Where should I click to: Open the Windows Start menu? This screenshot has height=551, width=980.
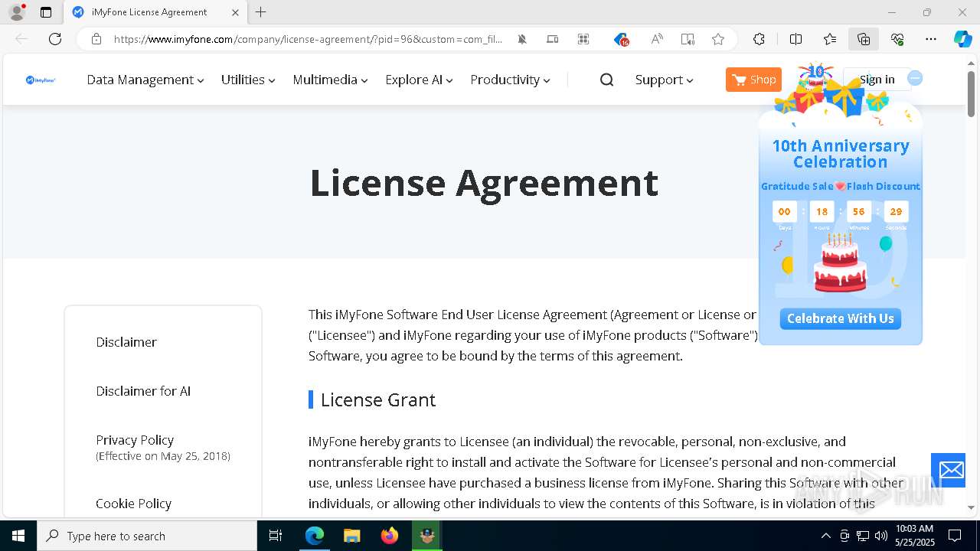pos(18,536)
